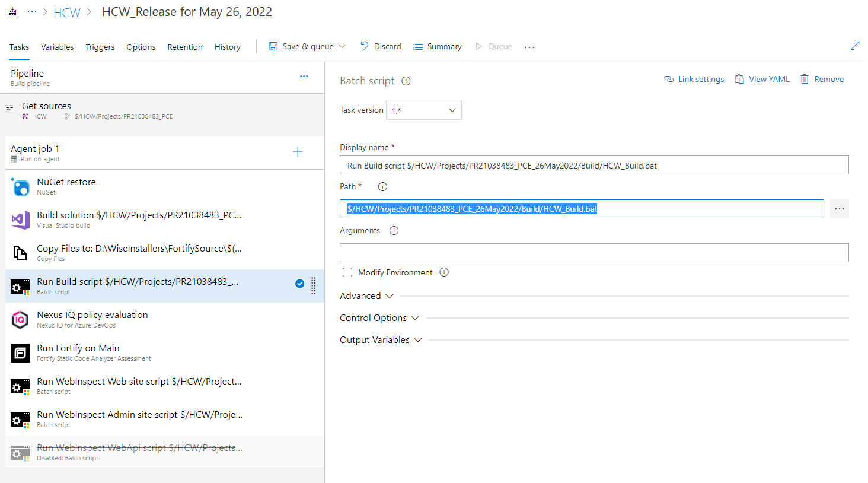Click the plus icon on Agent job 1
The height and width of the screenshot is (483, 868).
298,152
